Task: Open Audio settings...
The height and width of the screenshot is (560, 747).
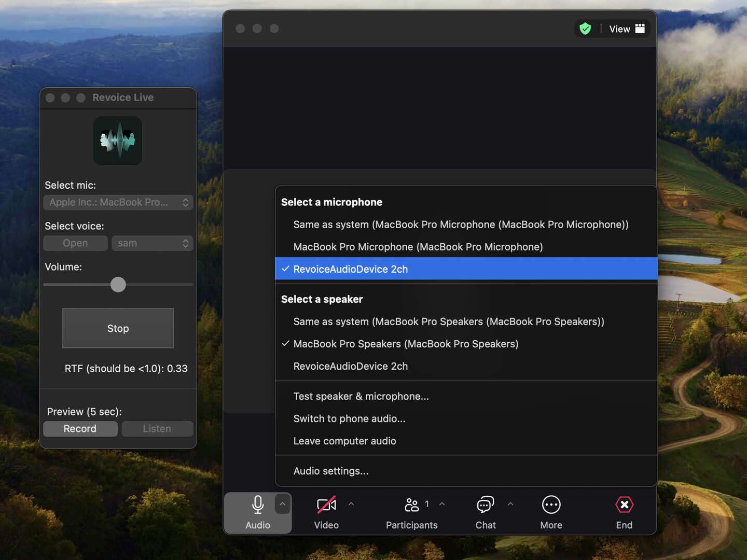Action: point(466,471)
